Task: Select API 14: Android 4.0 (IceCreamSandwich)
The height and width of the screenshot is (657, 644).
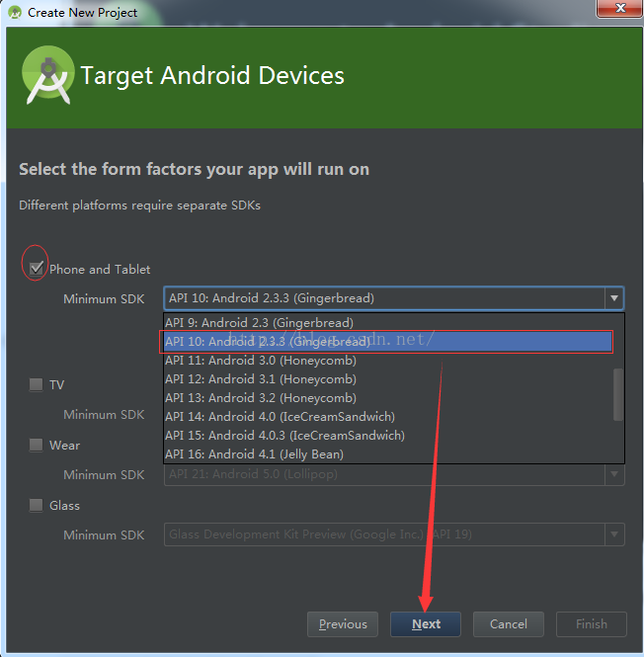Action: pos(387,417)
